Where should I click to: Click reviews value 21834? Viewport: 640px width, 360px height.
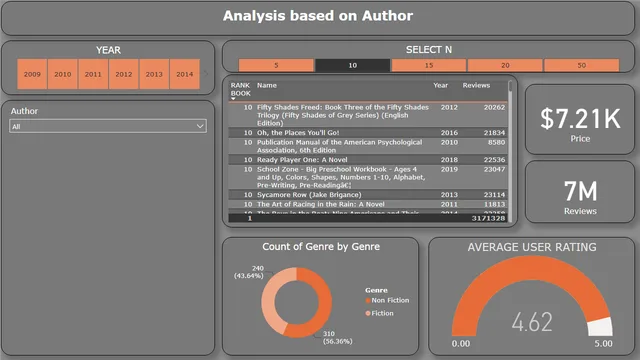(x=494, y=133)
